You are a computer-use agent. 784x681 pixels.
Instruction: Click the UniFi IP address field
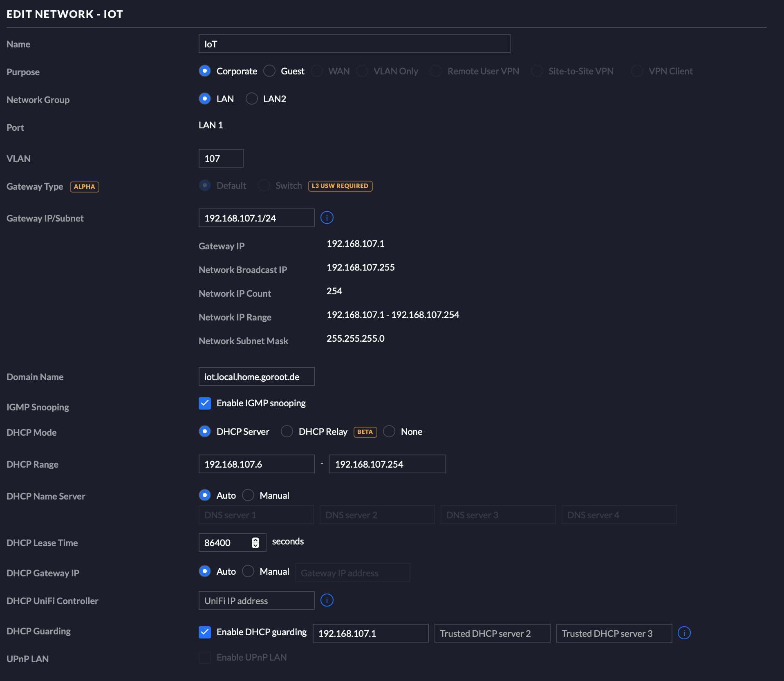(x=257, y=600)
